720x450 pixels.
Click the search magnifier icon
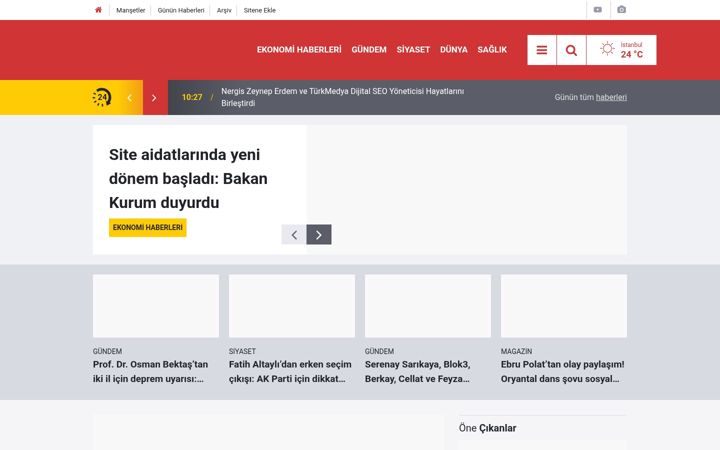click(x=571, y=50)
